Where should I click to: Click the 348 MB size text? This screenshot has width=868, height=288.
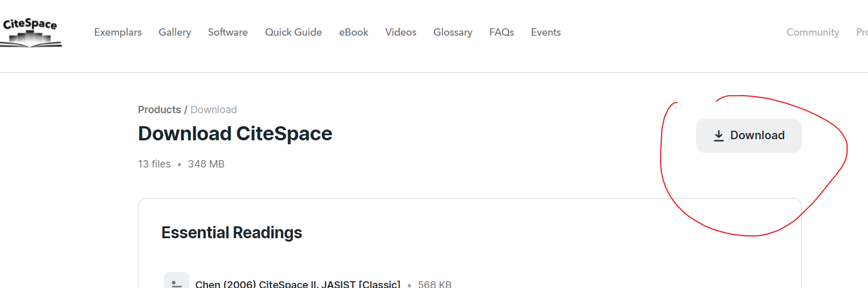206,164
